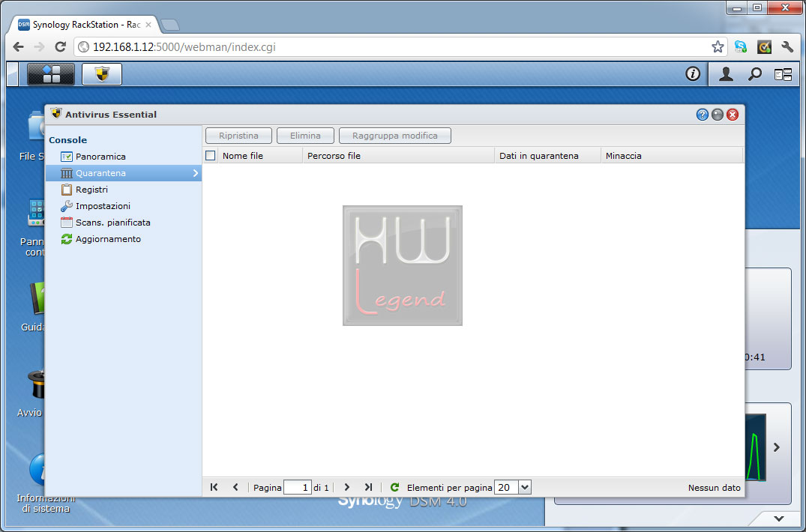Image resolution: width=806 pixels, height=532 pixels.
Task: Open Registri logs section
Action: tap(124, 190)
